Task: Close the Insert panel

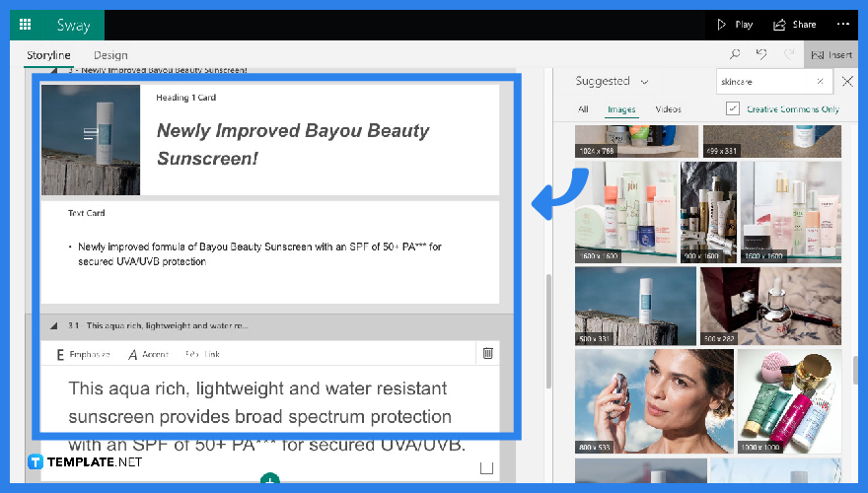Action: [x=847, y=81]
